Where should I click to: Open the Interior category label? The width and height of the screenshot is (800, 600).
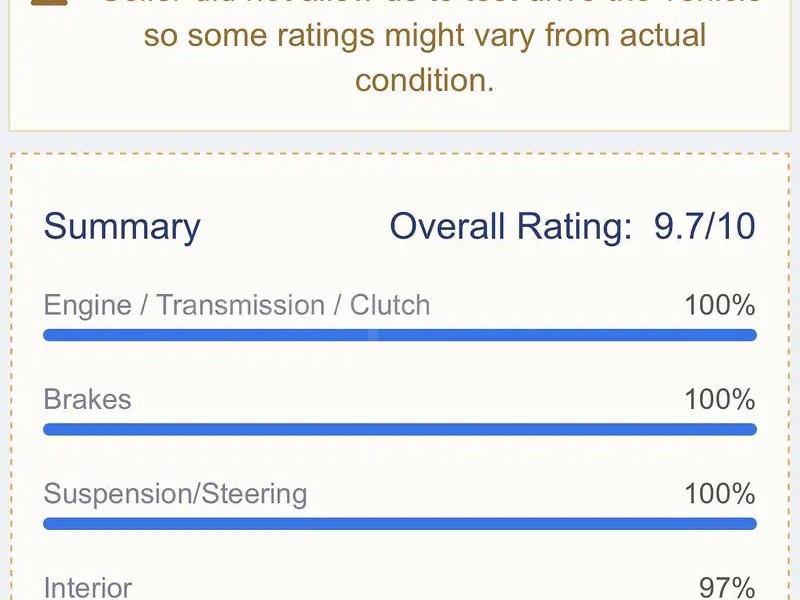87,588
